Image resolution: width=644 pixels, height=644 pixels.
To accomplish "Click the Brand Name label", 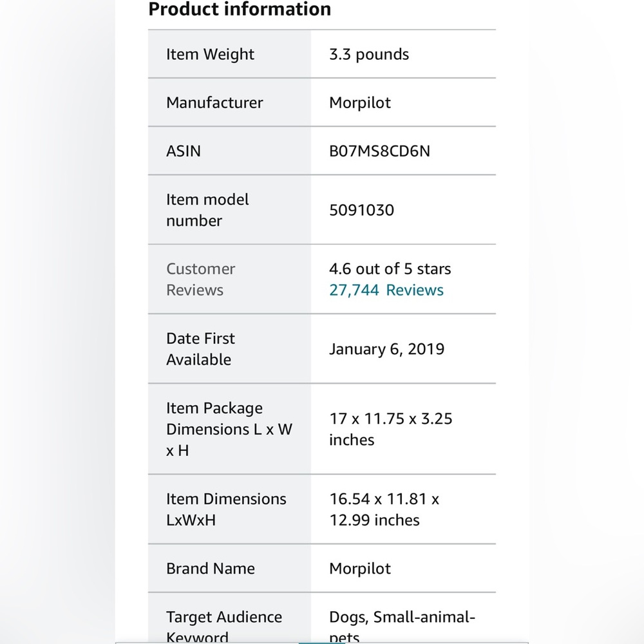I will click(x=211, y=569).
